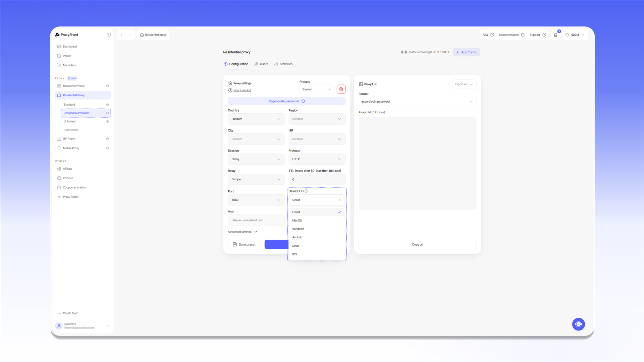Click Add Traffic button
644x362 pixels.
pos(466,52)
